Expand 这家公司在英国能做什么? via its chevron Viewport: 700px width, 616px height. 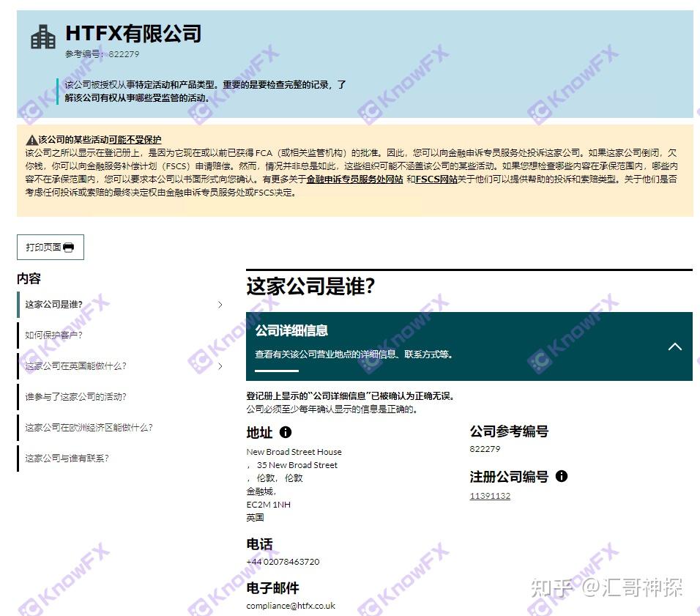(221, 363)
